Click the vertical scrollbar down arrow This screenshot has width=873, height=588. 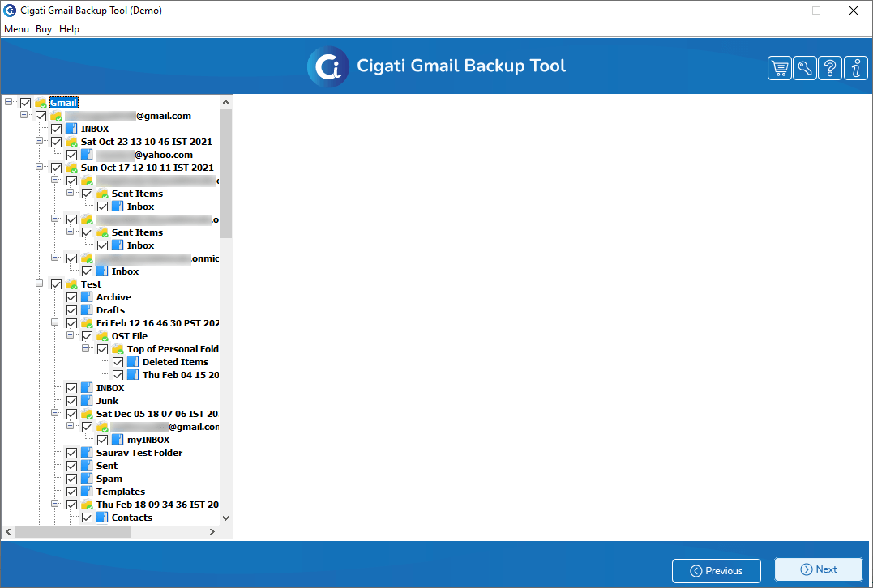tap(225, 518)
